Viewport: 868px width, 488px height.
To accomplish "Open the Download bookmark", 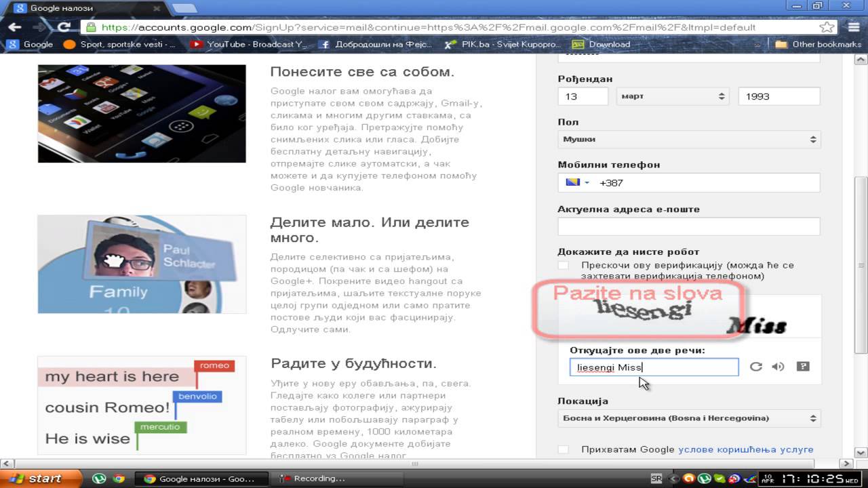I will pos(601,44).
